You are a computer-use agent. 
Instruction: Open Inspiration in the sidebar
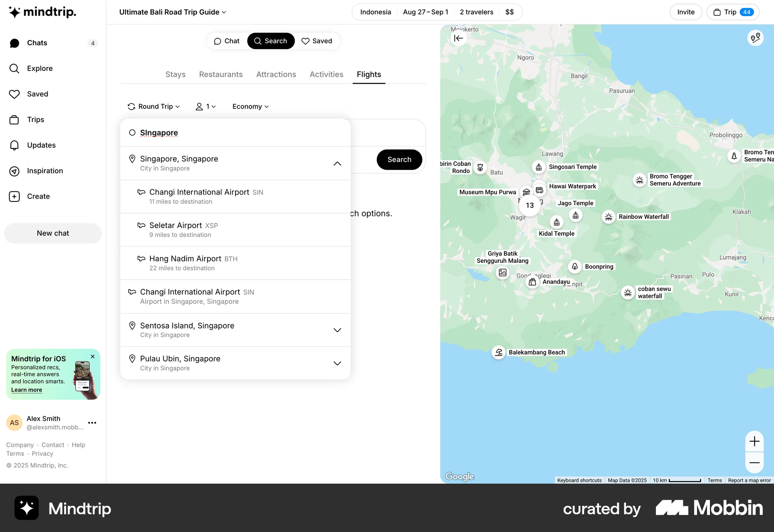point(45,171)
